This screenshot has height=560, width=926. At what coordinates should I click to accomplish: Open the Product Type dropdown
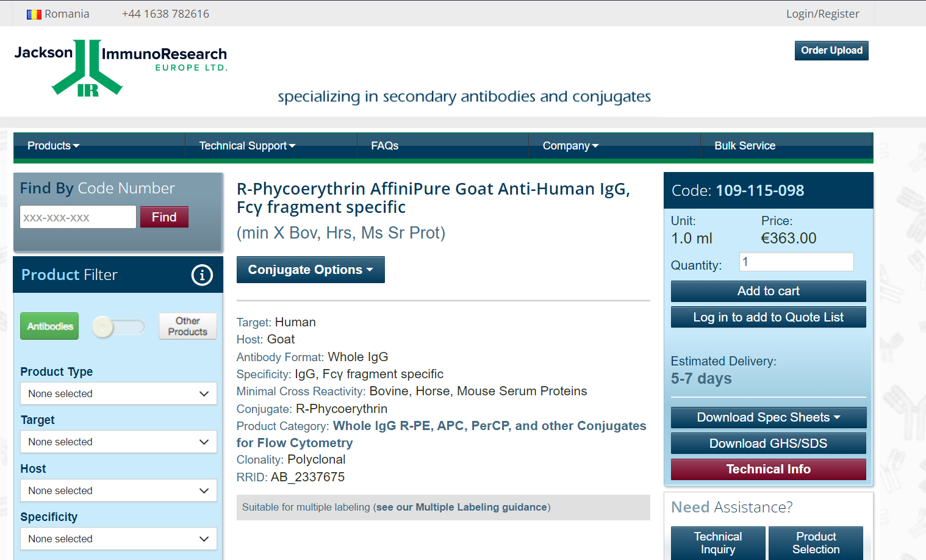point(118,393)
